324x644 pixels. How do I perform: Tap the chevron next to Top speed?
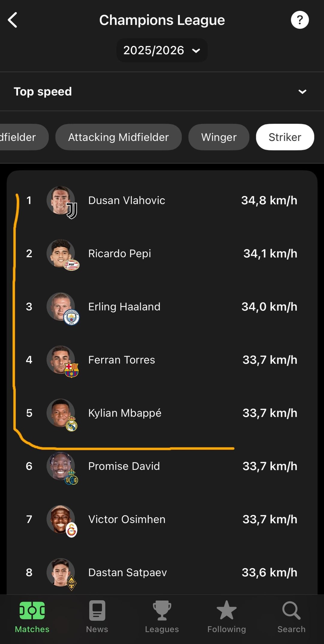click(x=302, y=92)
